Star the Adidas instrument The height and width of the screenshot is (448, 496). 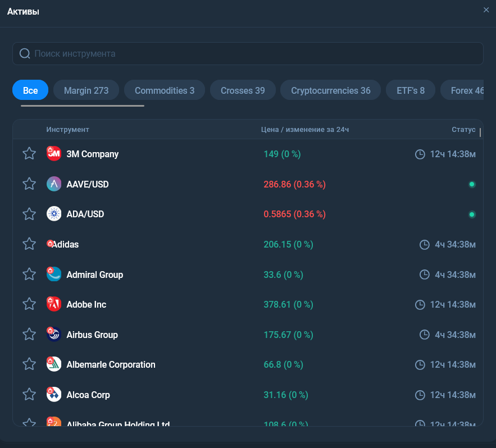coord(29,244)
